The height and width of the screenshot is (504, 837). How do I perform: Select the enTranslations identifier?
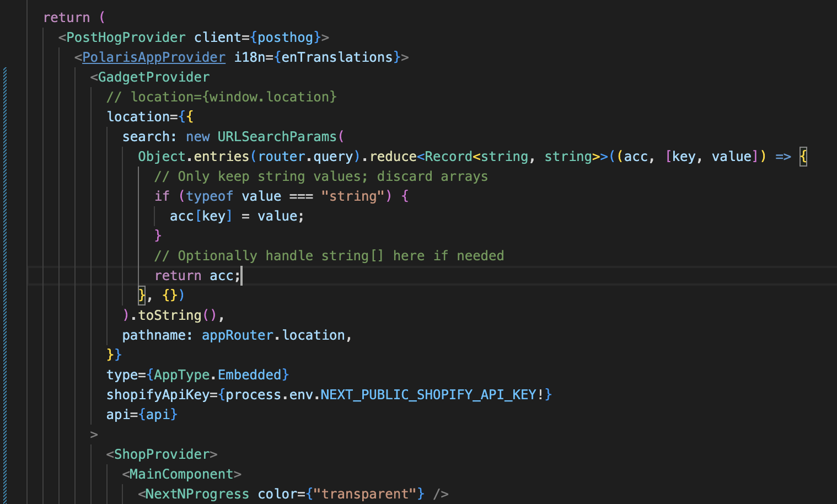pyautogui.click(x=337, y=57)
